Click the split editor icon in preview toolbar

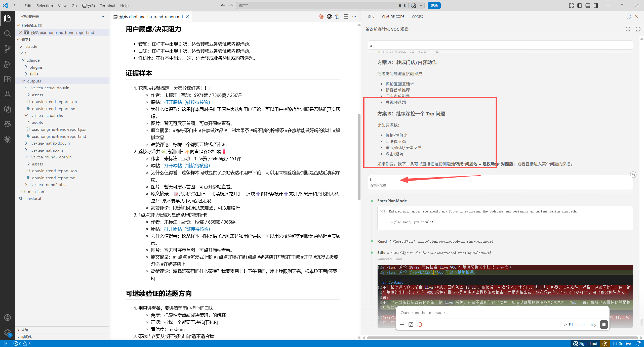(x=346, y=17)
